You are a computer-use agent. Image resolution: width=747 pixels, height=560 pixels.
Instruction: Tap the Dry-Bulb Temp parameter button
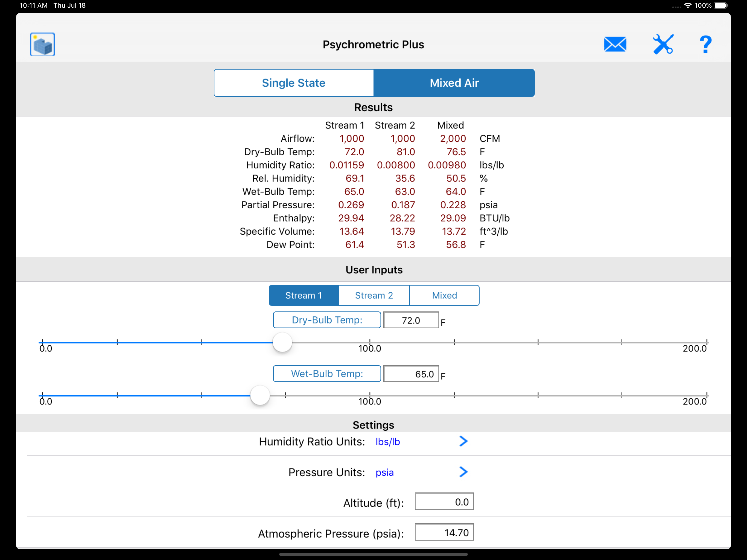click(x=327, y=320)
